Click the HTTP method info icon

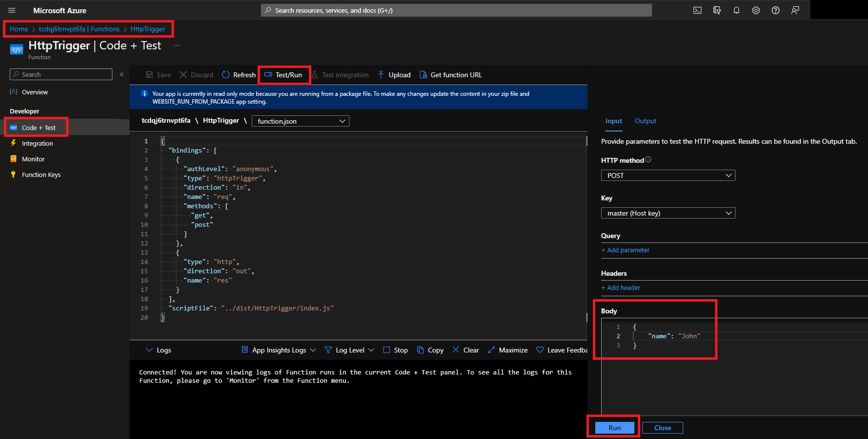tap(648, 160)
